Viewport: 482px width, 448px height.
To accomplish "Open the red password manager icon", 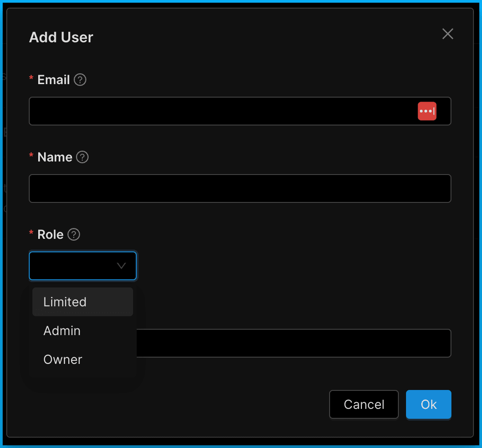I will pyautogui.click(x=427, y=111).
